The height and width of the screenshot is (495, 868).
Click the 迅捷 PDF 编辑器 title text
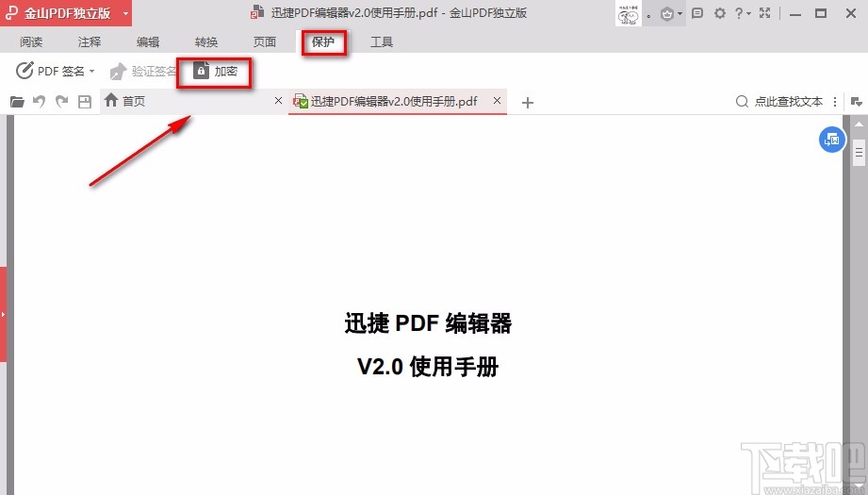428,323
